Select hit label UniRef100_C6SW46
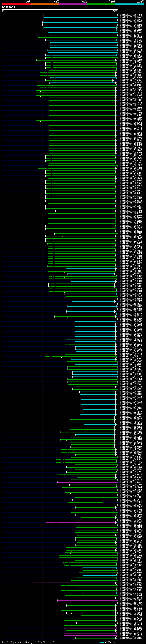This screenshot has height=644, width=146. tap(131, 18)
